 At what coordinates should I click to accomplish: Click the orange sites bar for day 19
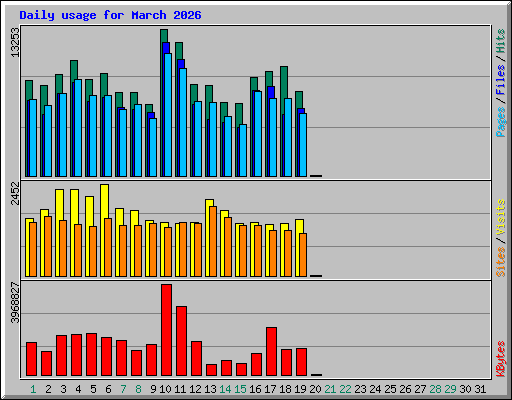pos(303,255)
